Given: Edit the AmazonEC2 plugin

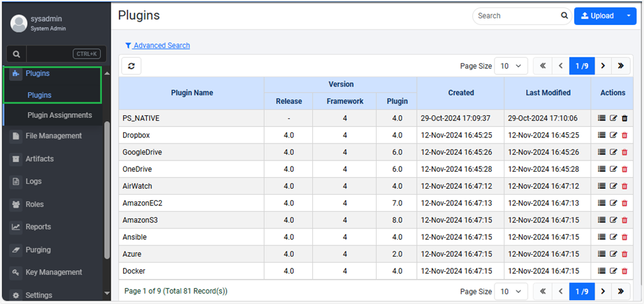Looking at the screenshot, I should pyautogui.click(x=613, y=203).
